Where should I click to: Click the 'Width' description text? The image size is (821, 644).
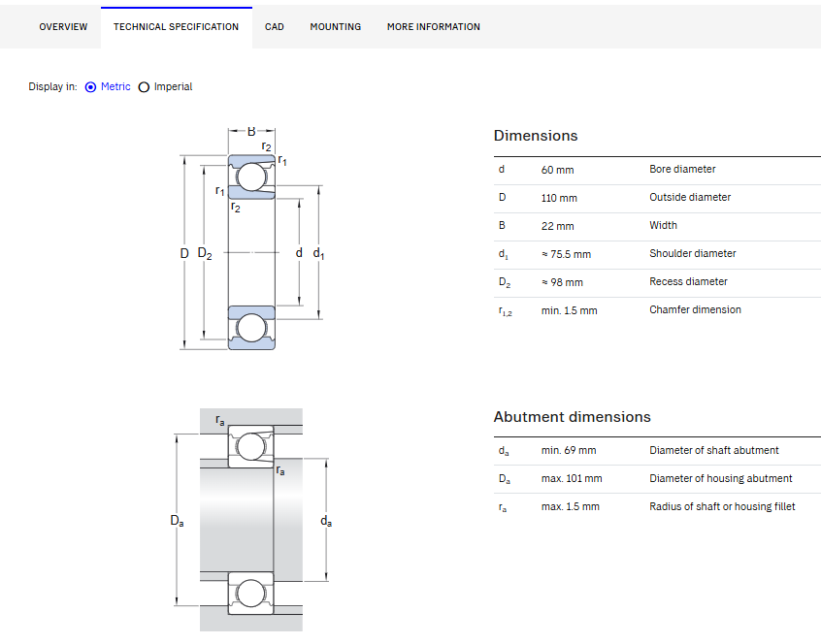[663, 225]
